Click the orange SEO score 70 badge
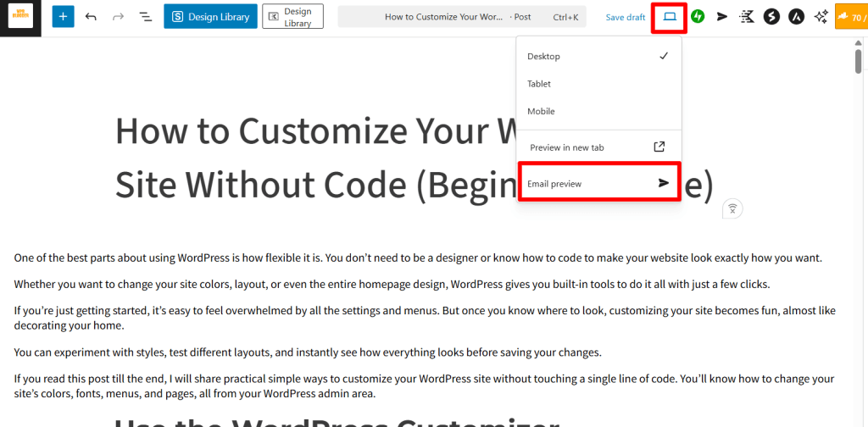868x427 pixels. click(851, 17)
